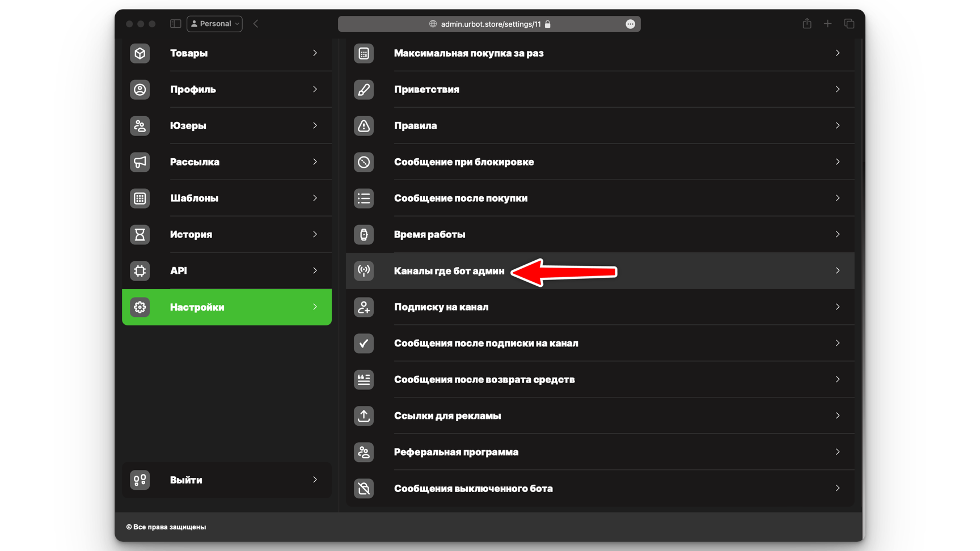Click the Товары box icon
This screenshot has height=551, width=980.
pos(140,53)
